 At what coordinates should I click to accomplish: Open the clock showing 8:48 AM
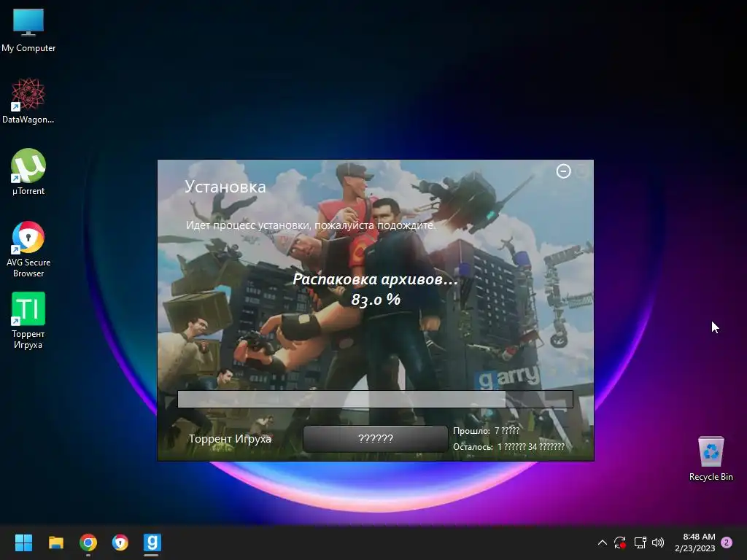point(695,542)
